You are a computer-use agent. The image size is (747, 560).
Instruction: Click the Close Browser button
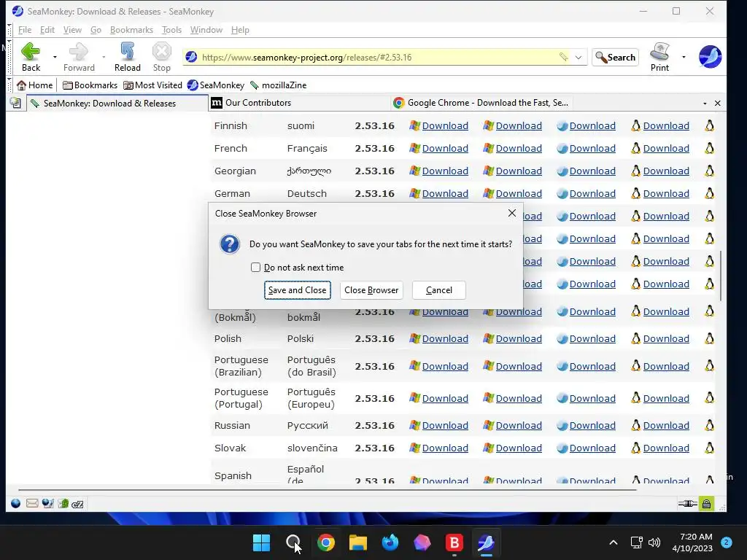(371, 290)
